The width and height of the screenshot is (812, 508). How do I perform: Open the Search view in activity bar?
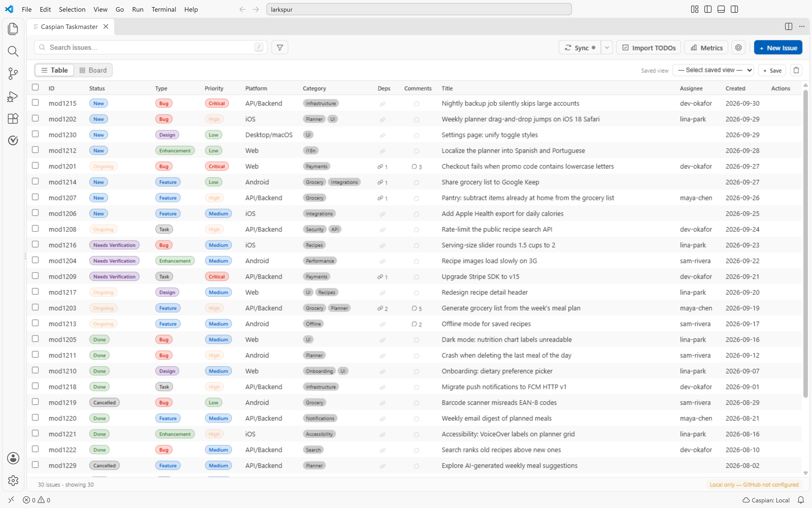[x=13, y=51]
